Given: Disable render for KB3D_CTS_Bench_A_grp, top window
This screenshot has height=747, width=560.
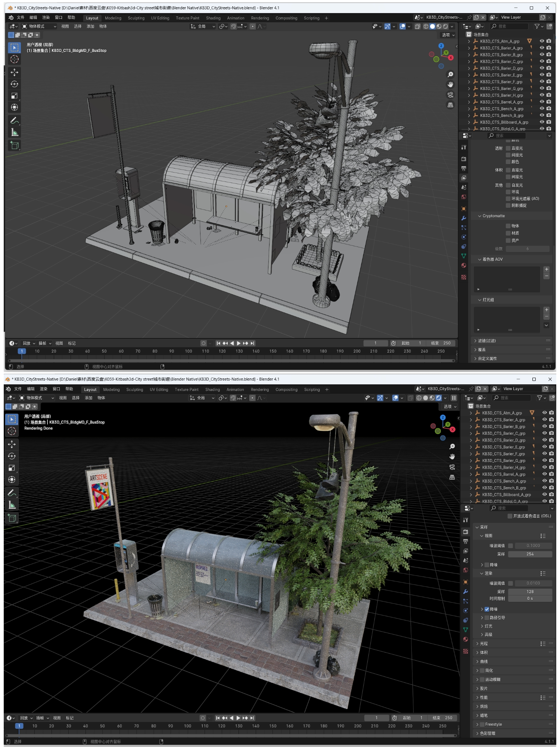Looking at the screenshot, I should click(x=549, y=109).
